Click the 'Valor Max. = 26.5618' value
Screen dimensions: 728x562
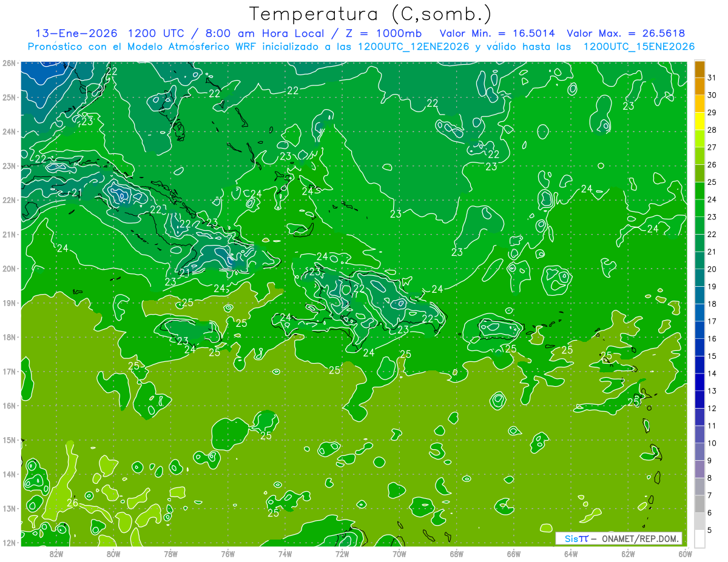(626, 33)
